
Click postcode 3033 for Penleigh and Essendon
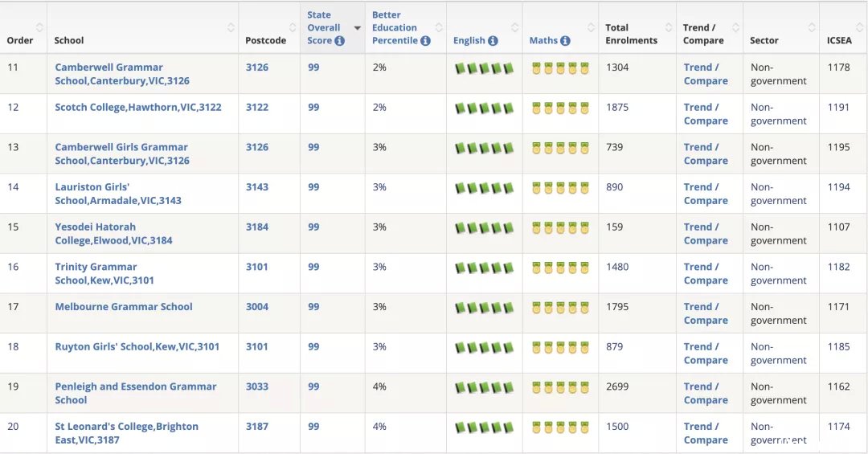(257, 387)
